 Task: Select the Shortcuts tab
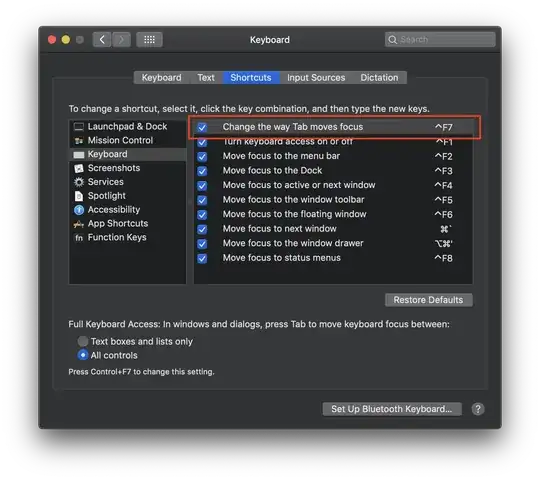tap(251, 78)
